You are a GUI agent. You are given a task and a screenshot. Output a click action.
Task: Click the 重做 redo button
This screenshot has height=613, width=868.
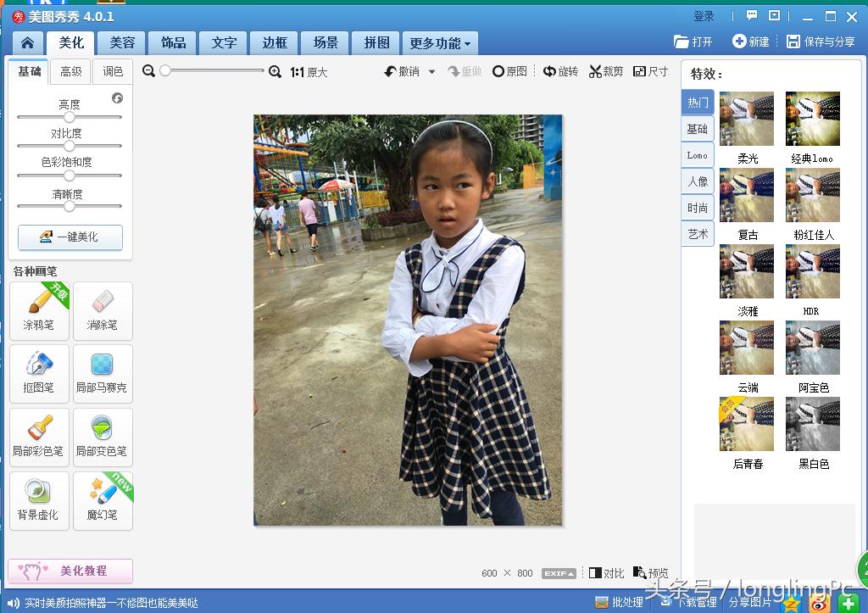(465, 71)
